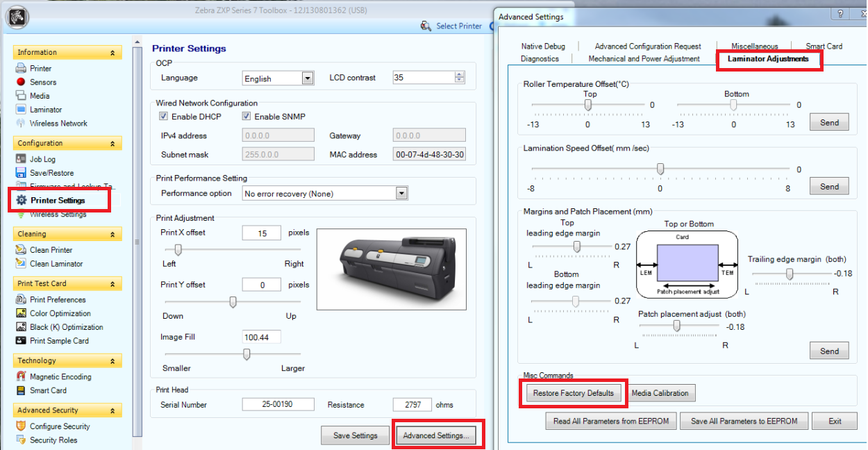The width and height of the screenshot is (868, 450).
Task: Switch to the Diagnostics tab
Action: click(540, 59)
